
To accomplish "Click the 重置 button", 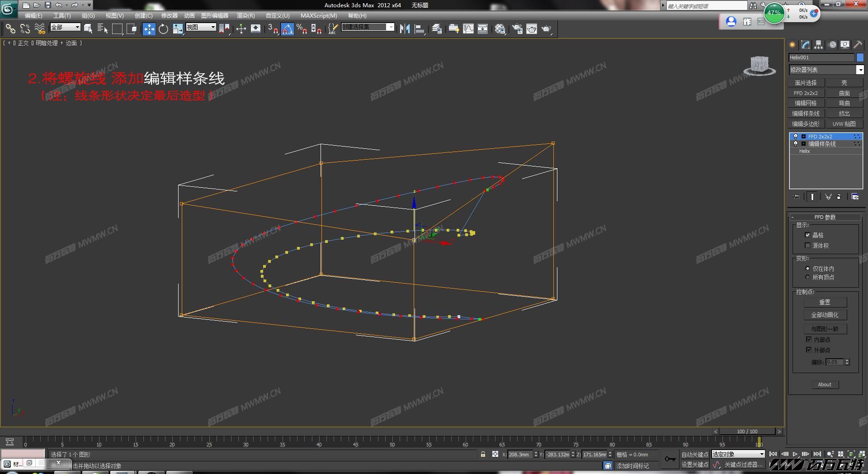I will (825, 302).
